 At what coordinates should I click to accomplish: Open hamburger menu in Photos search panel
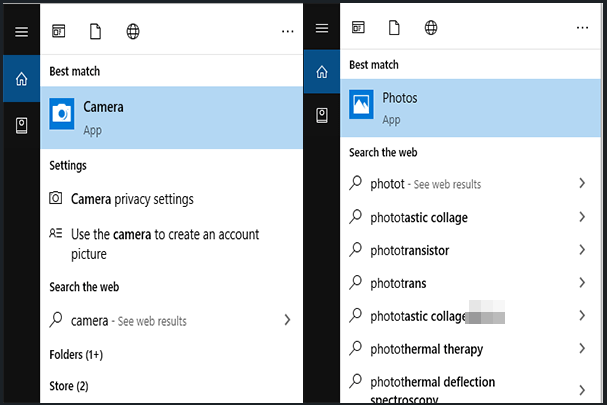[x=322, y=28]
